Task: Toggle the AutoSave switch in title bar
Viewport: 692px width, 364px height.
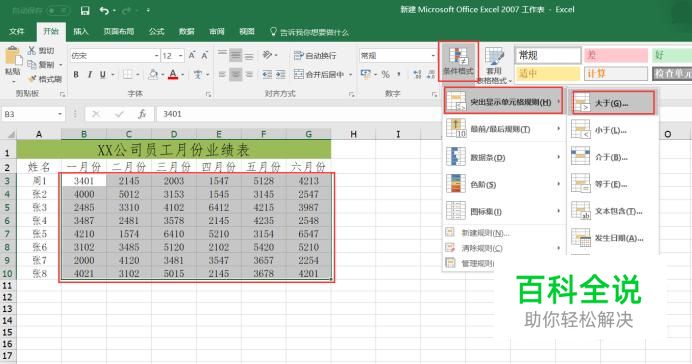Action: coord(57,10)
